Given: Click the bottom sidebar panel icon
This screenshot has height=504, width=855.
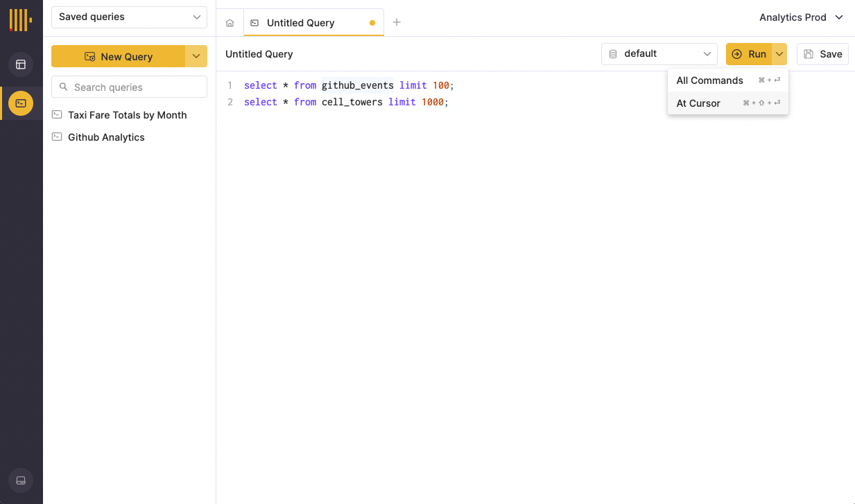Looking at the screenshot, I should coord(21,480).
